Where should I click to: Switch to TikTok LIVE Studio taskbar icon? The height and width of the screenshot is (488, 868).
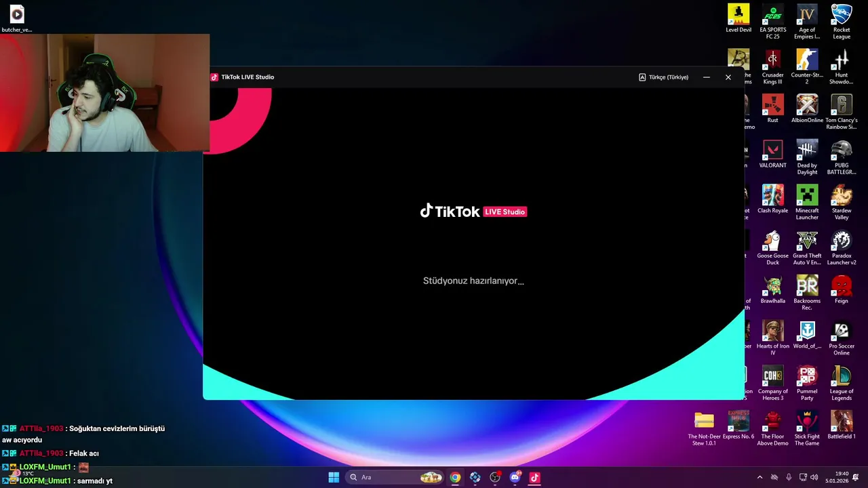(534, 477)
